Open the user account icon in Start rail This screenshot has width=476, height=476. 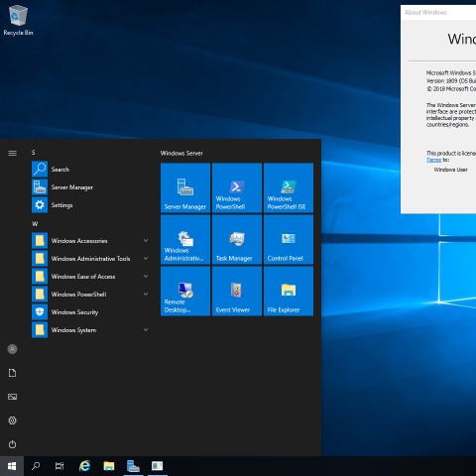pos(12,349)
